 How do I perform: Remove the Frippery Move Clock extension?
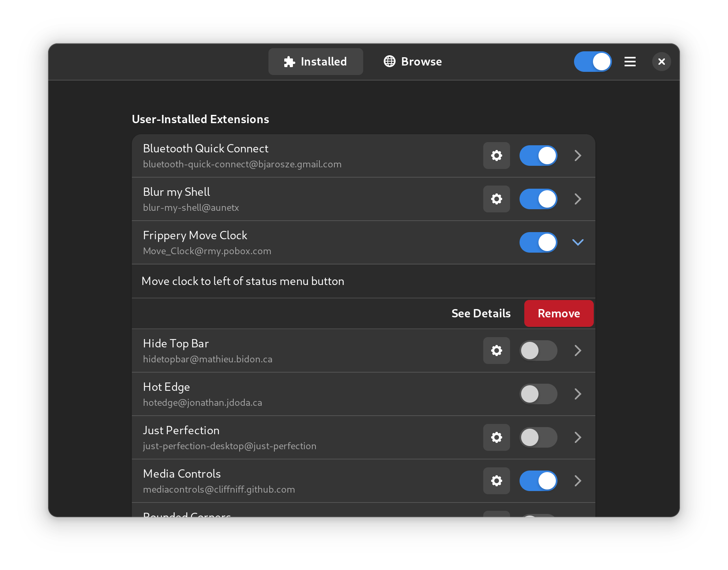pyautogui.click(x=559, y=313)
